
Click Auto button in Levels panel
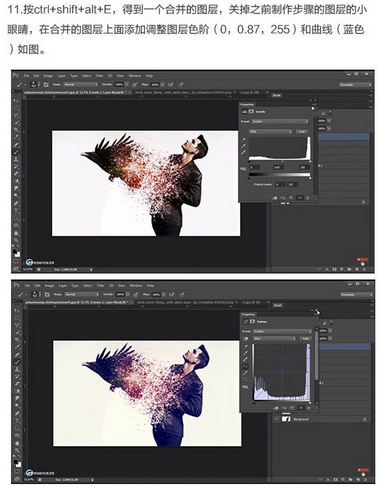(302, 132)
